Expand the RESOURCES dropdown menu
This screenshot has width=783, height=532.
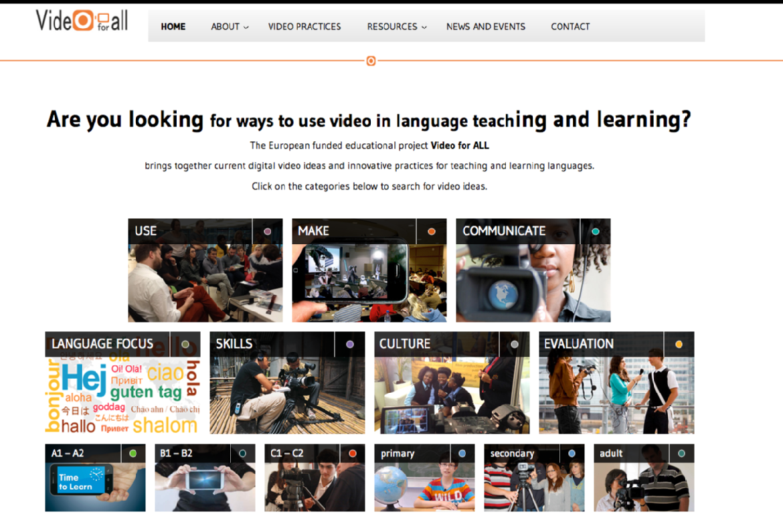[396, 27]
